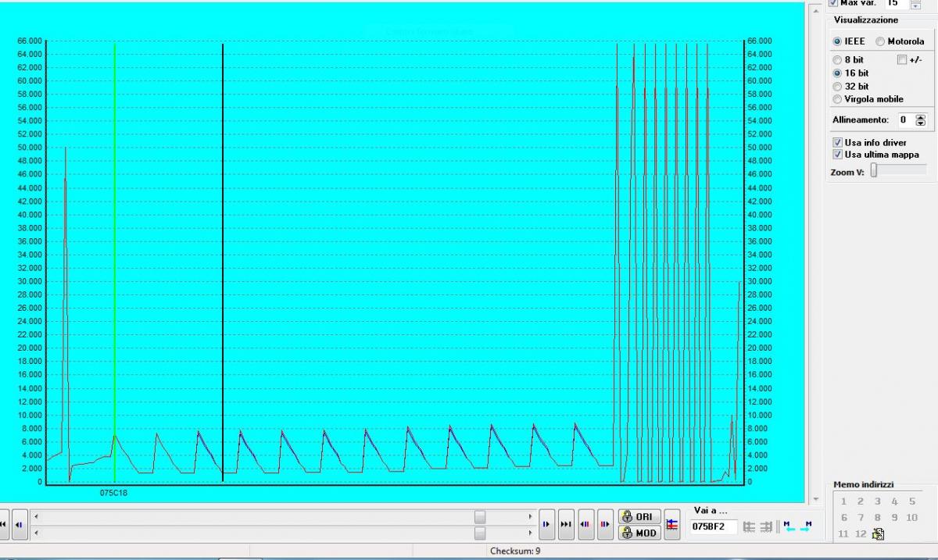Screen dimensions: 938x560
Task: Move the Zoom V slider handle
Action: click(x=874, y=171)
